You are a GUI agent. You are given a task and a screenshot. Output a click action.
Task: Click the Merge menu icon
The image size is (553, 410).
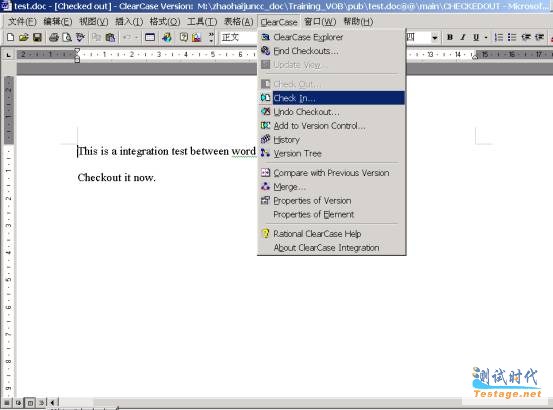[x=266, y=186]
